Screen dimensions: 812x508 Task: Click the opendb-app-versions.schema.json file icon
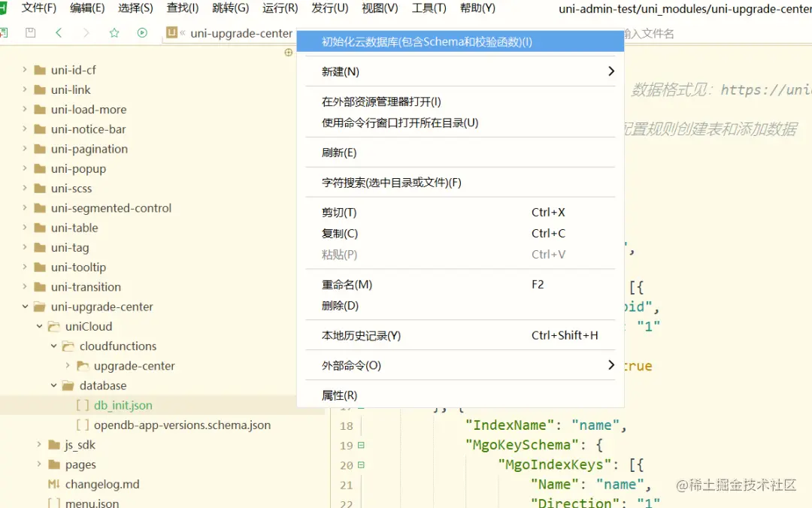83,425
